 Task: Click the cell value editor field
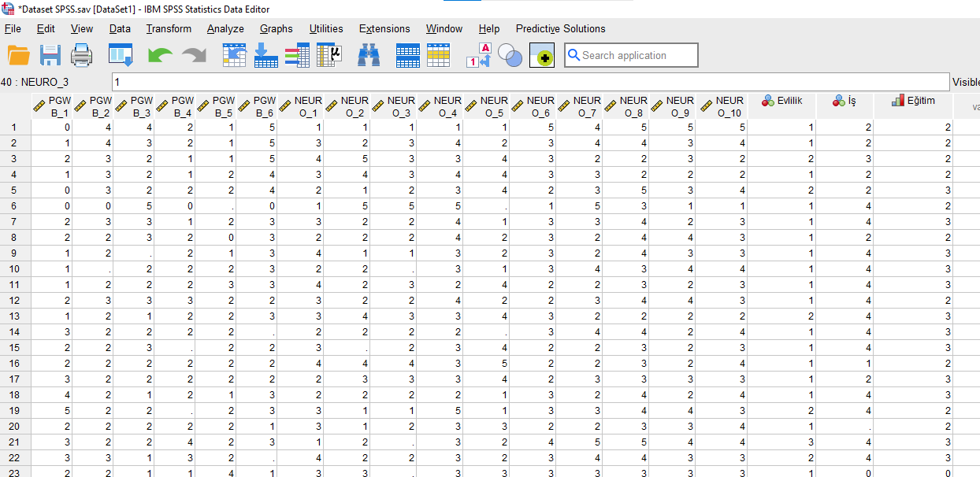(529, 82)
